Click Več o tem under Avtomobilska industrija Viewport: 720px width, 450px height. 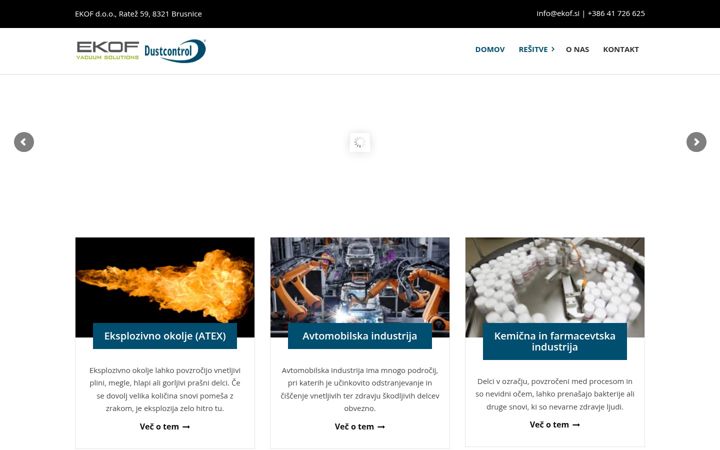[360, 427]
